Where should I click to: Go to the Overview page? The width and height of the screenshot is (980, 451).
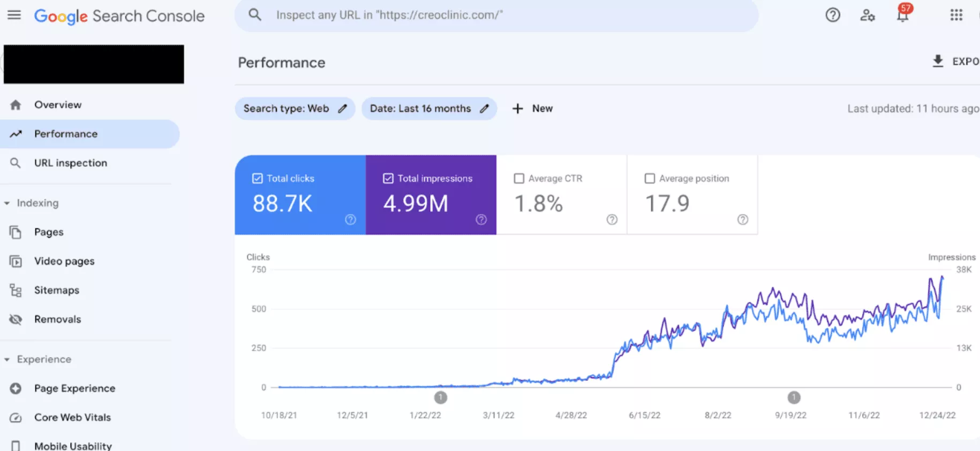pos(58,105)
